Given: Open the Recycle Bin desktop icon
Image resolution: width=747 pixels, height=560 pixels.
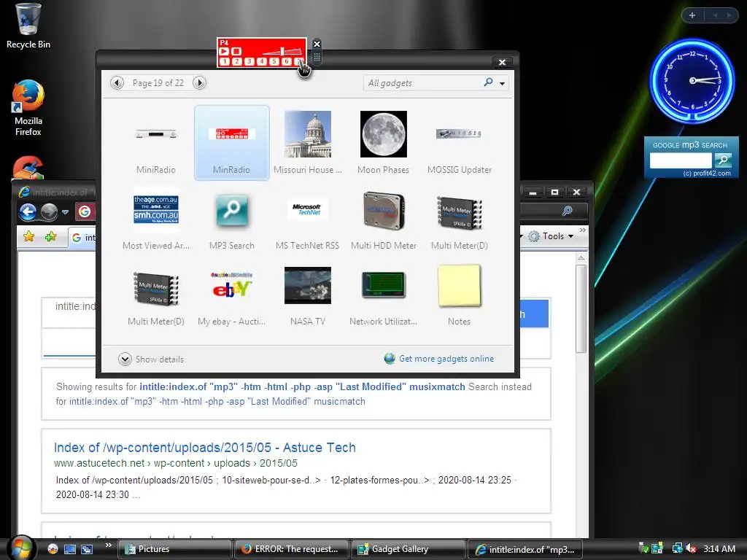Looking at the screenshot, I should (28, 26).
